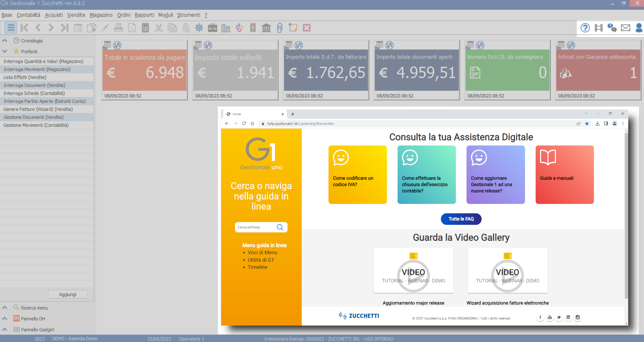Click the print icon in the toolbar
The image size is (644, 342).
tap(118, 28)
